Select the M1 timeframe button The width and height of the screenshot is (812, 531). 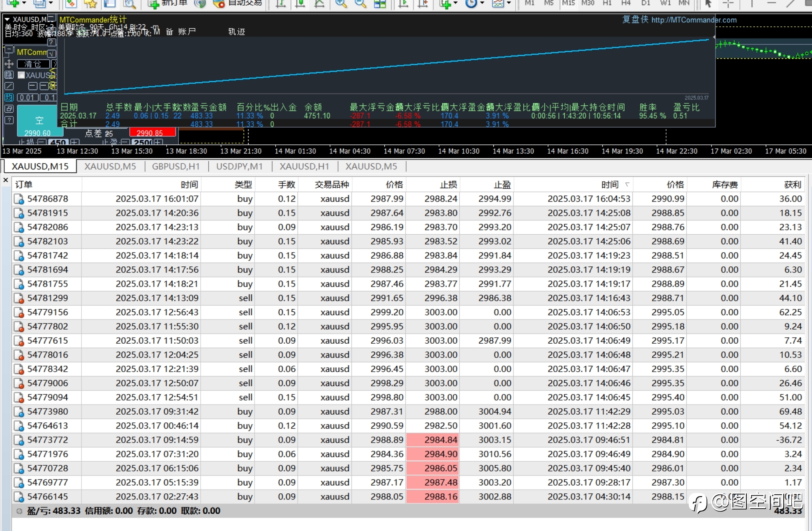pos(529,3)
